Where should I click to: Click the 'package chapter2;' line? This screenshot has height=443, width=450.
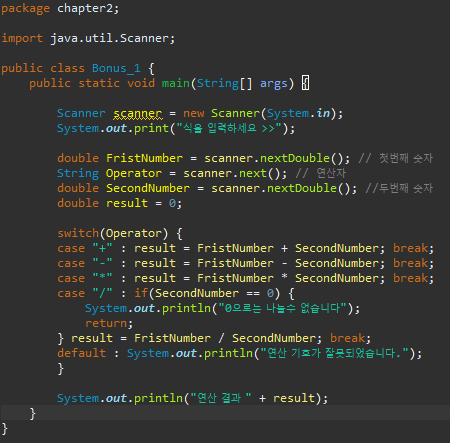[60, 8]
